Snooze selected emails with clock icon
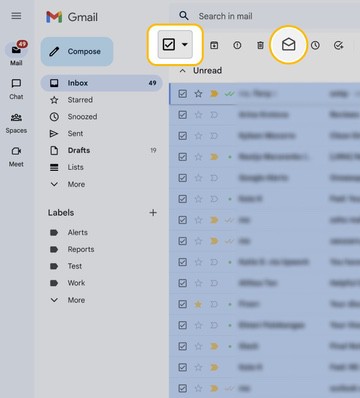360x398 pixels. coord(315,45)
